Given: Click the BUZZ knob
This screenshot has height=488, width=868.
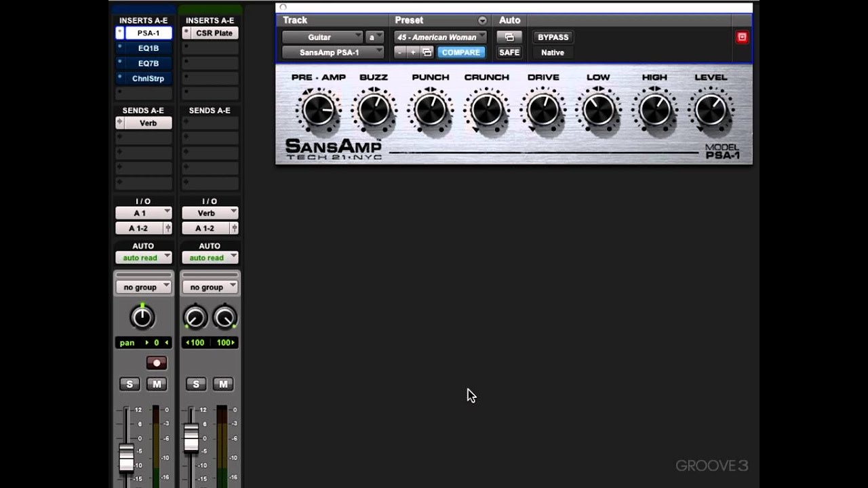Looking at the screenshot, I should 374,110.
